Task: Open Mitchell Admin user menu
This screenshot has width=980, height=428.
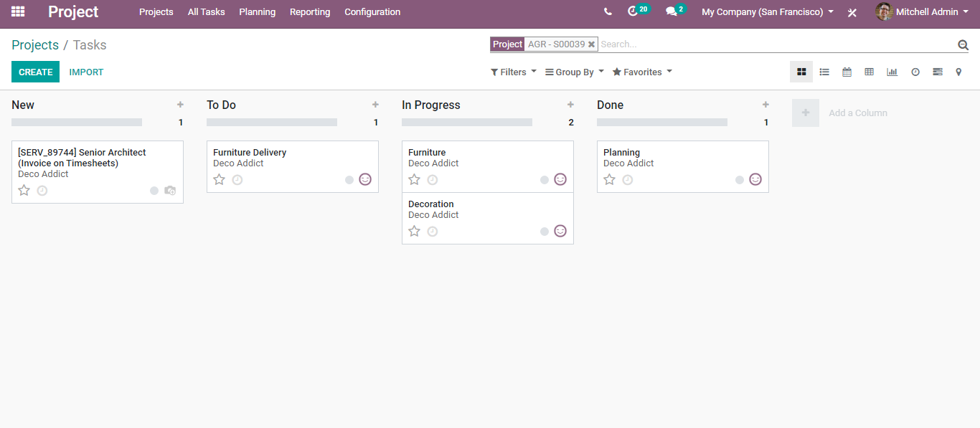Action: tap(922, 11)
